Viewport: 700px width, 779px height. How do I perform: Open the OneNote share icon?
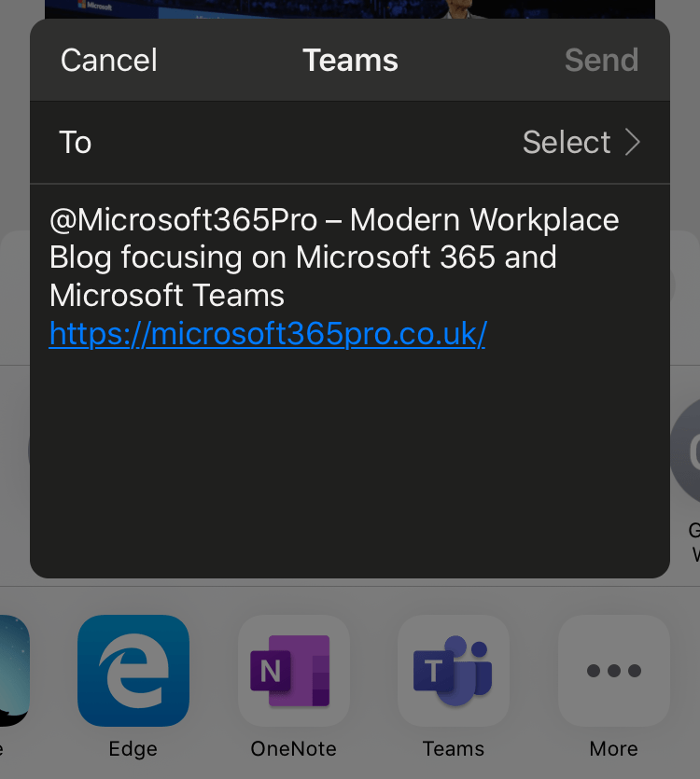(x=294, y=671)
